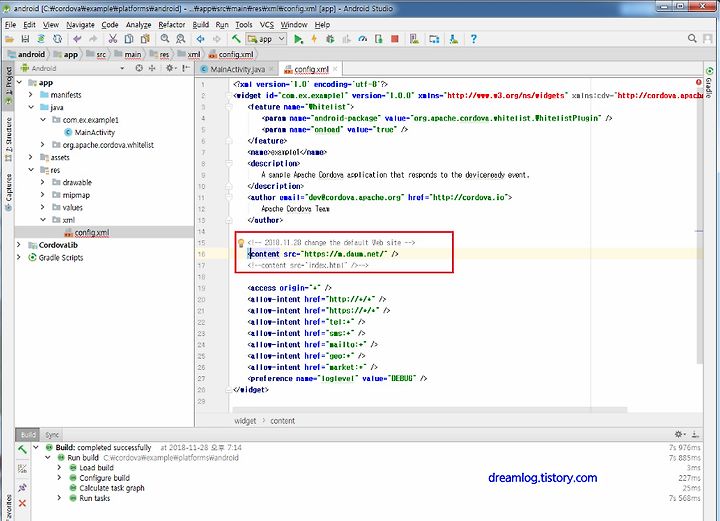This screenshot has width=720, height=521.
Task: Open the Captures tool window side tab
Action: (x=8, y=193)
